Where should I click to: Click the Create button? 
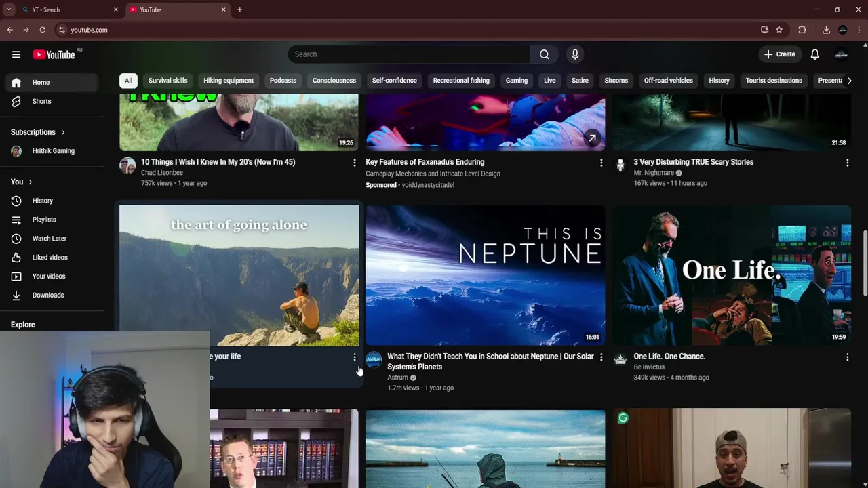coord(779,54)
